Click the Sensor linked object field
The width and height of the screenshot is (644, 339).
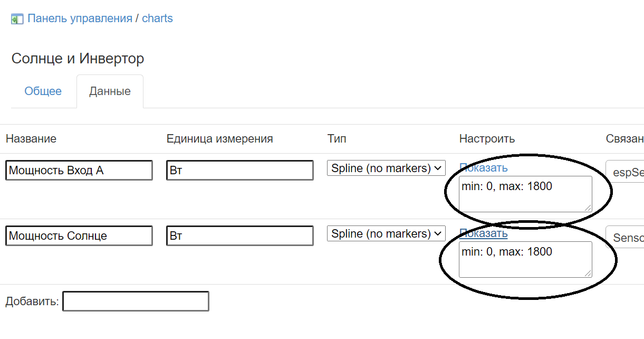628,237
